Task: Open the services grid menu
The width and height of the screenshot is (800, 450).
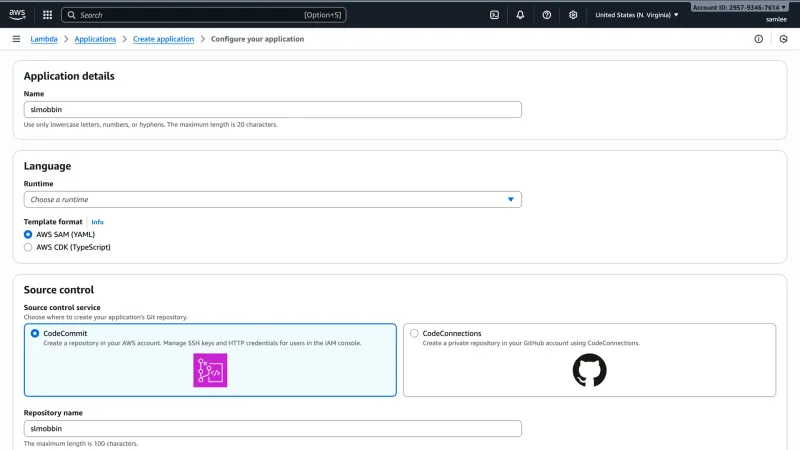Action: (x=47, y=15)
